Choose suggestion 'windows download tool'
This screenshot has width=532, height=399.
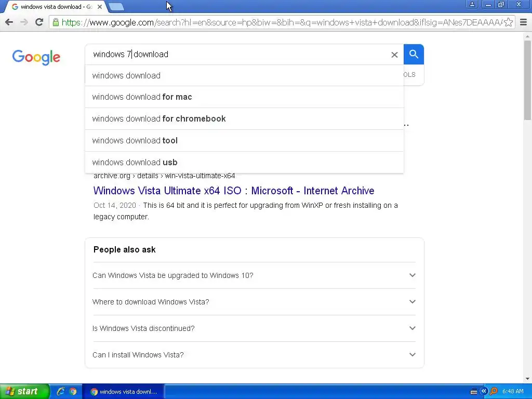click(x=244, y=140)
